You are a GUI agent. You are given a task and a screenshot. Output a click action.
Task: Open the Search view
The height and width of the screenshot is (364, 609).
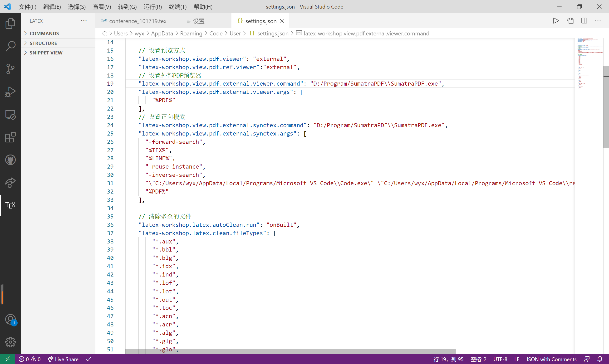[x=10, y=46]
